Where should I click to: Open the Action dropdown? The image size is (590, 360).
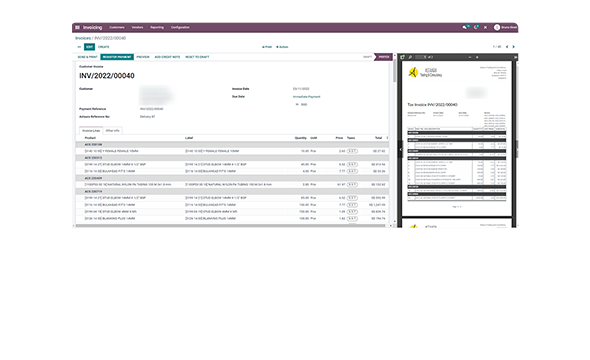click(282, 47)
